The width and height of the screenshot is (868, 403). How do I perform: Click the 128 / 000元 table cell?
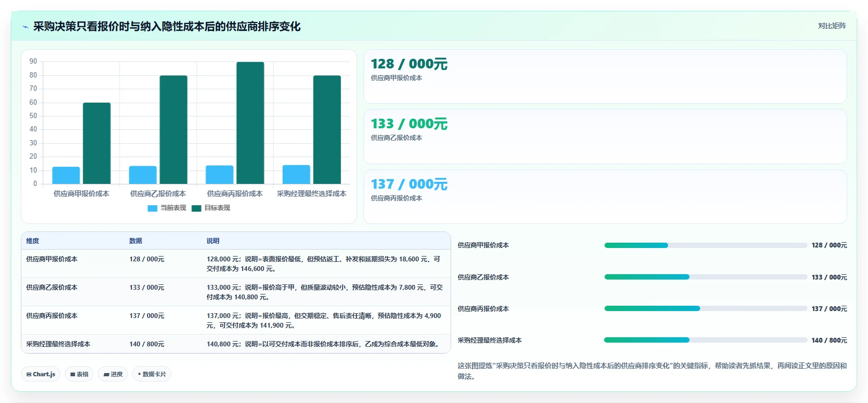(147, 259)
